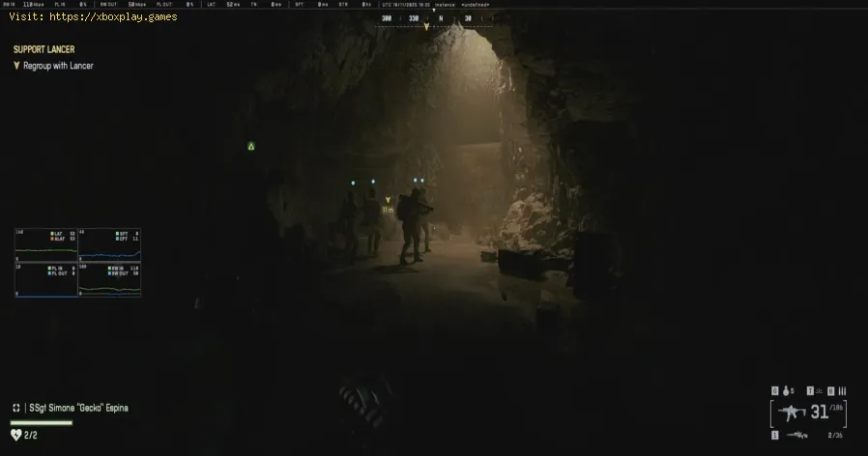This screenshot has height=456, width=868.
Task: Select the secondary sniper rifle icon
Action: pyautogui.click(x=797, y=436)
